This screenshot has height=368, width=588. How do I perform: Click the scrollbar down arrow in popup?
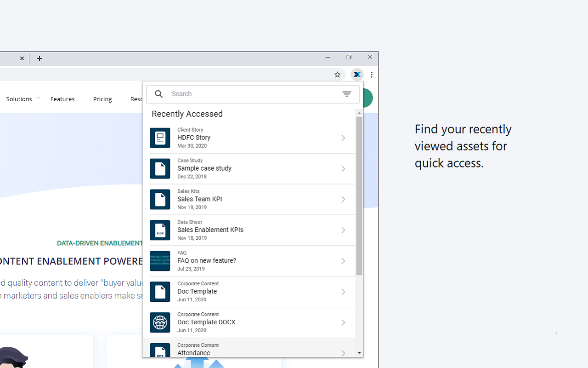[x=359, y=353]
